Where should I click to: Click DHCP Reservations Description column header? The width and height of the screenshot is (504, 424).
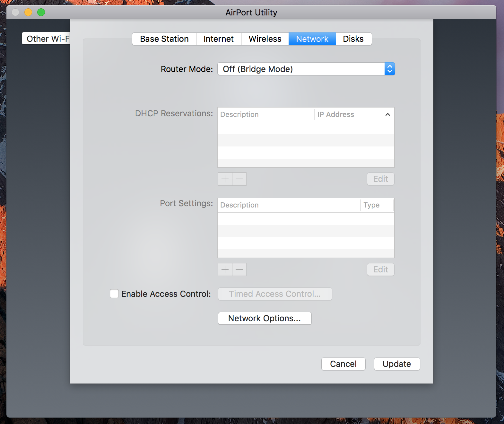(266, 115)
